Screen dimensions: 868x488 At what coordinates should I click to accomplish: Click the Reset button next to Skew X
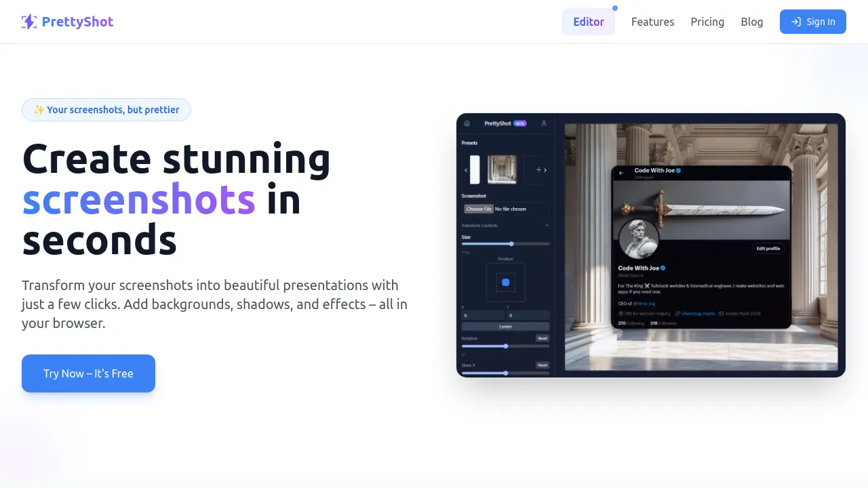pos(542,365)
